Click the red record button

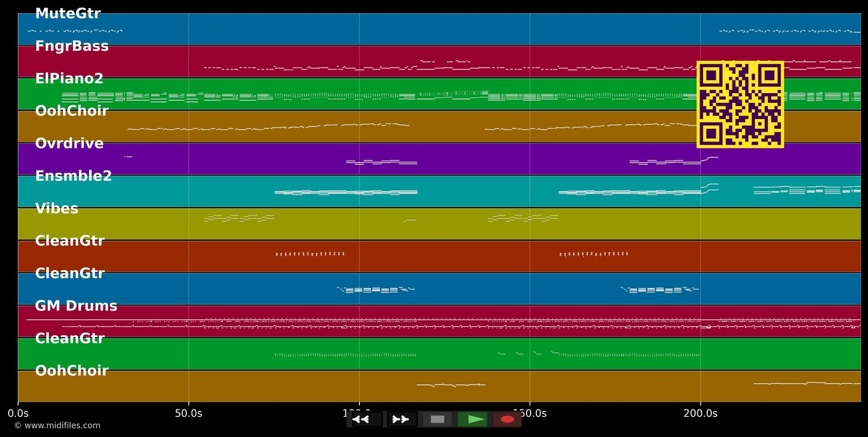(507, 419)
